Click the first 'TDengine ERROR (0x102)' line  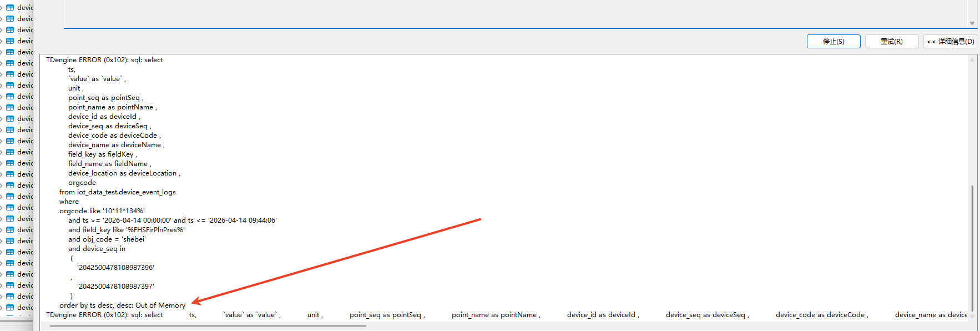pos(104,60)
